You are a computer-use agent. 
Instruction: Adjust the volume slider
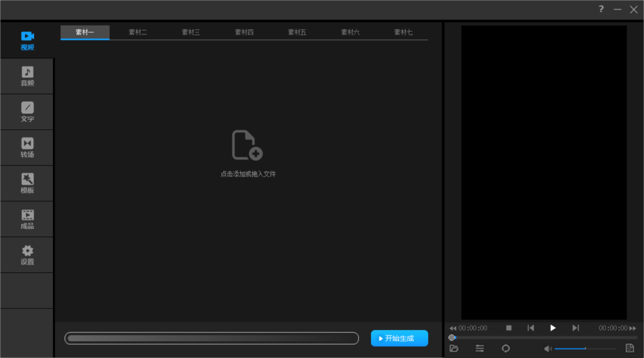pos(586,348)
